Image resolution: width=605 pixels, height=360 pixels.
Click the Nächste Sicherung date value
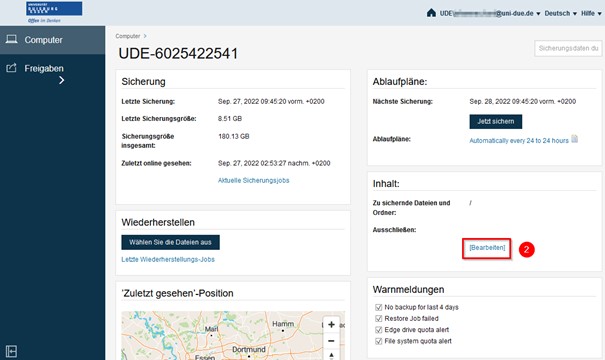[x=522, y=101]
